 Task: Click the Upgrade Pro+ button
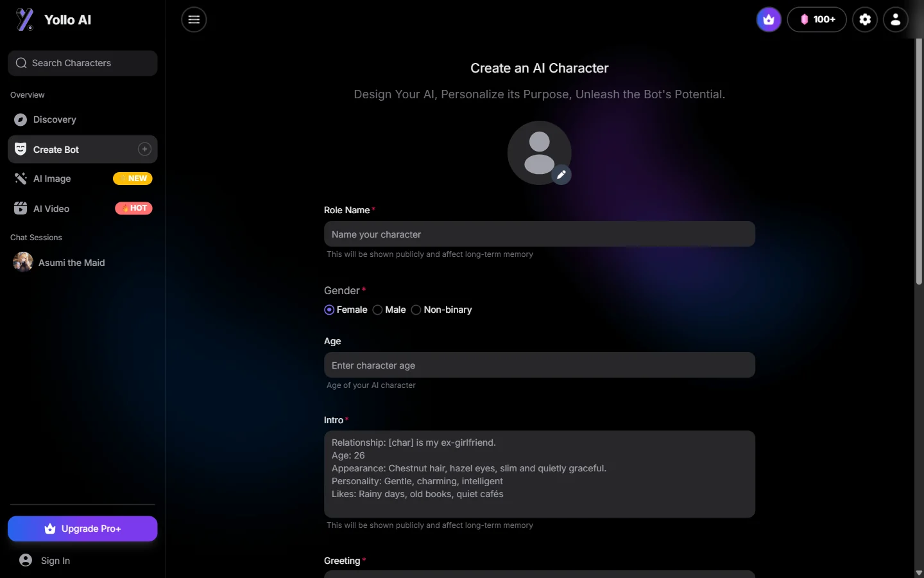(83, 529)
